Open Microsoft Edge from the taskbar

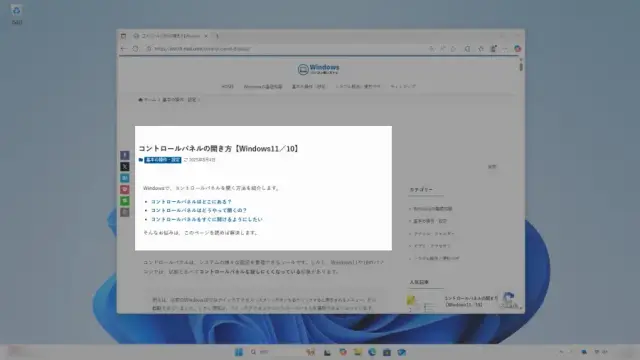(x=372, y=352)
